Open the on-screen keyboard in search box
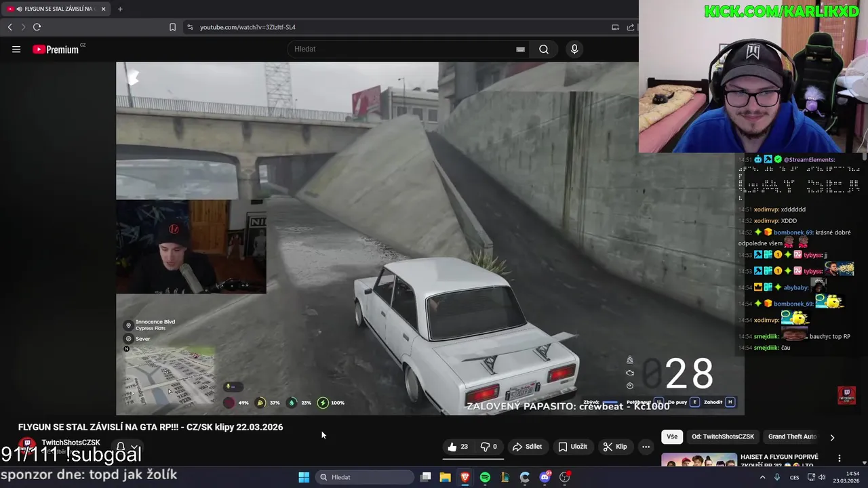868x488 pixels. 520,49
